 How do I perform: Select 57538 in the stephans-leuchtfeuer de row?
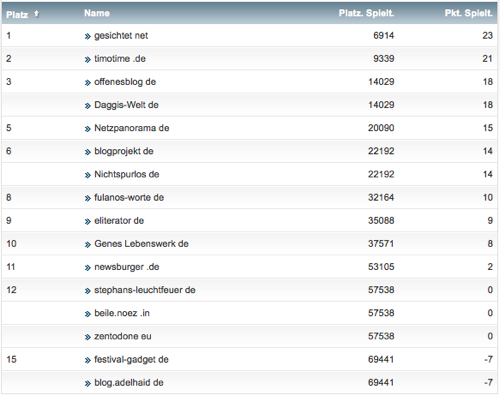pyautogui.click(x=381, y=290)
